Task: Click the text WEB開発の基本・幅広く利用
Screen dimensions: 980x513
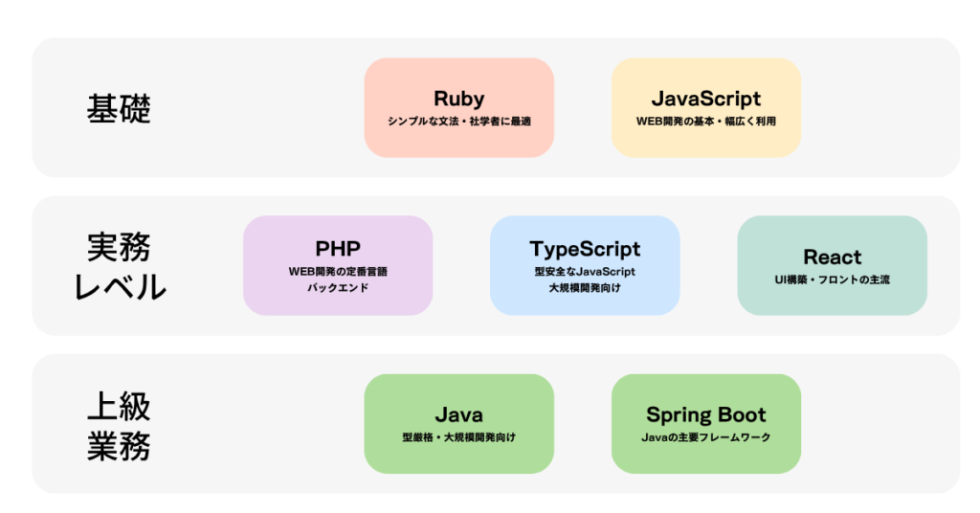Action: pyautogui.click(x=705, y=122)
